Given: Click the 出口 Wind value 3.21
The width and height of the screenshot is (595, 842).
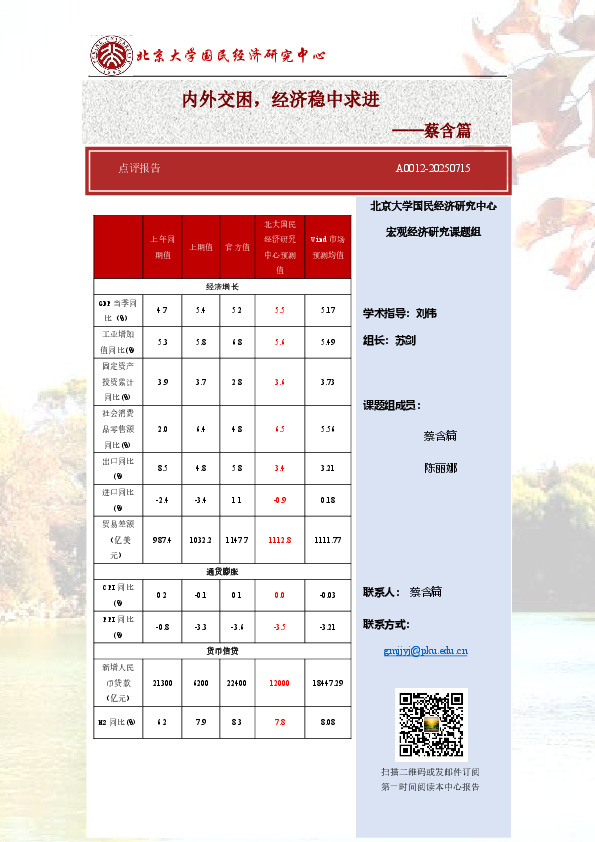Looking at the screenshot, I should coord(328,468).
